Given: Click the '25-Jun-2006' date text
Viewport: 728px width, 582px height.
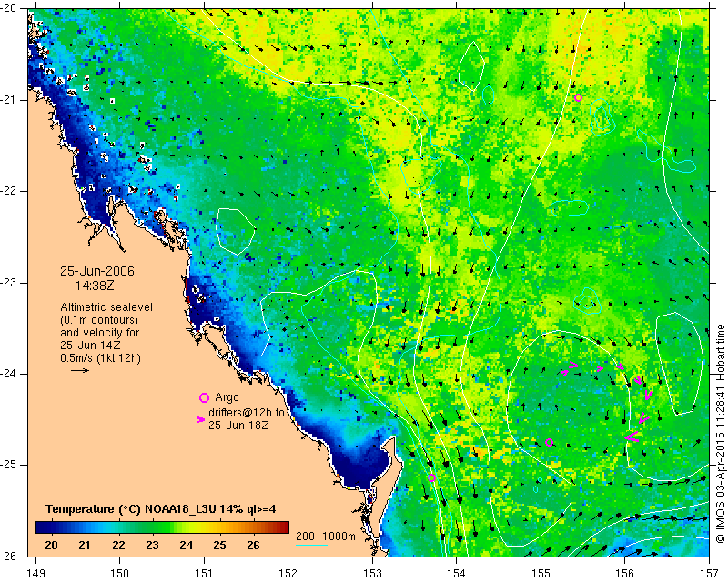Looking at the screenshot, I should tap(97, 271).
